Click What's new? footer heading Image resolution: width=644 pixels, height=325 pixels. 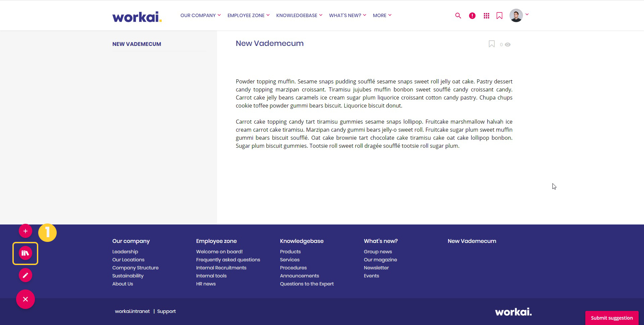coord(381,241)
